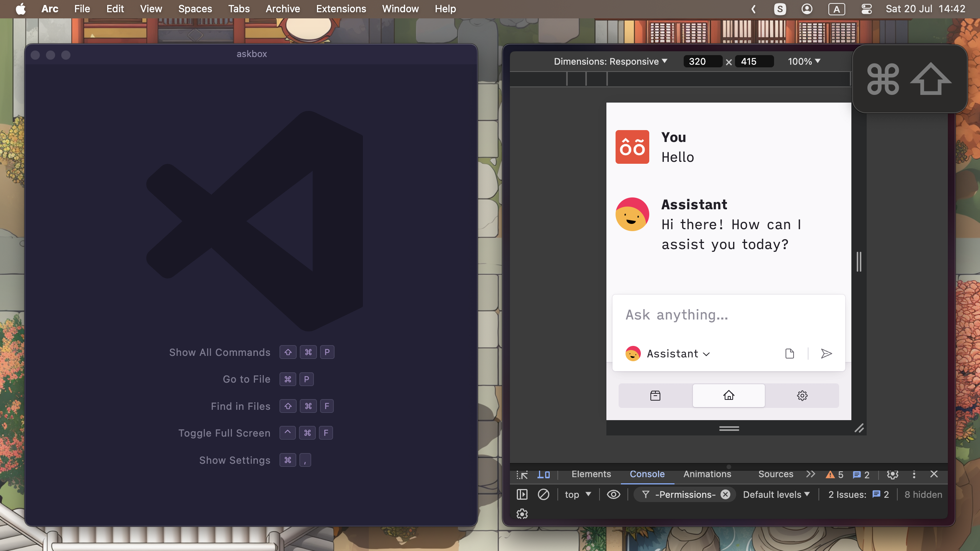Clear the -Permissions- filter with the x
This screenshot has height=551, width=980.
725,494
